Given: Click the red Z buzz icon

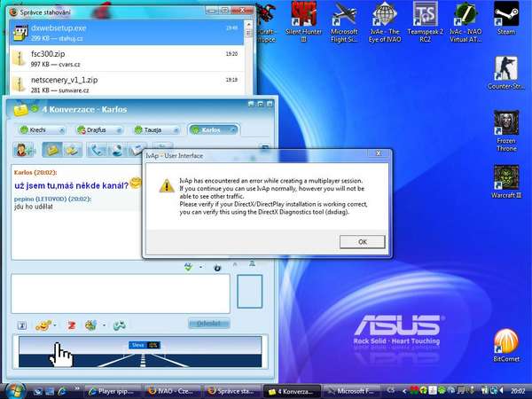Looking at the screenshot, I should point(71,325).
